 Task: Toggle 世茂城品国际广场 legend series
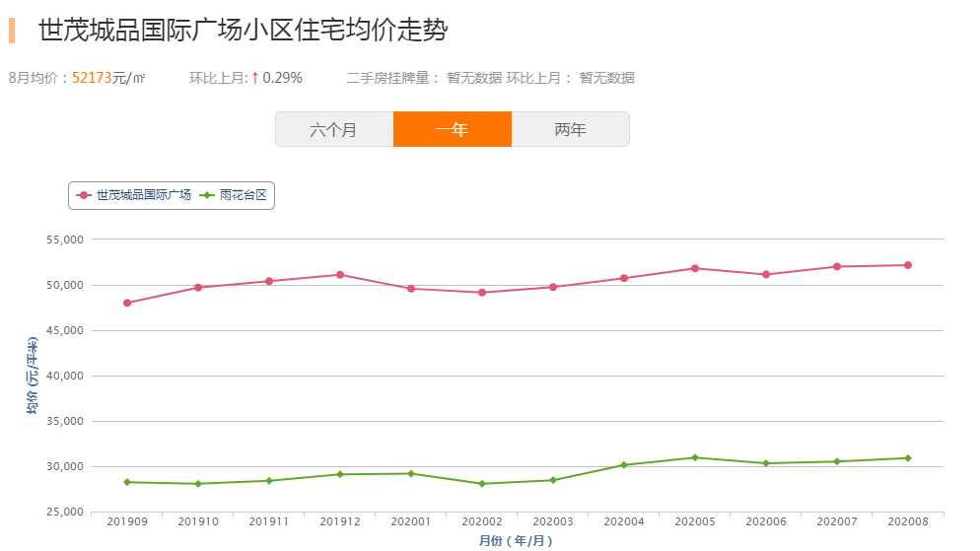(x=134, y=195)
